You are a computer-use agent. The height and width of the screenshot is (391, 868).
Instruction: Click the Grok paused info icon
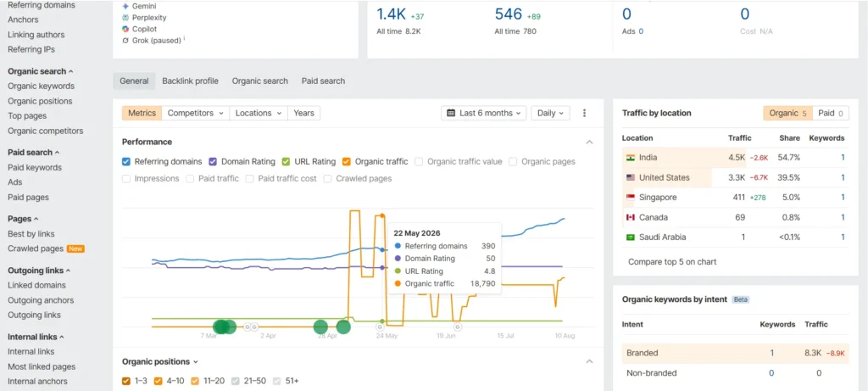[184, 39]
